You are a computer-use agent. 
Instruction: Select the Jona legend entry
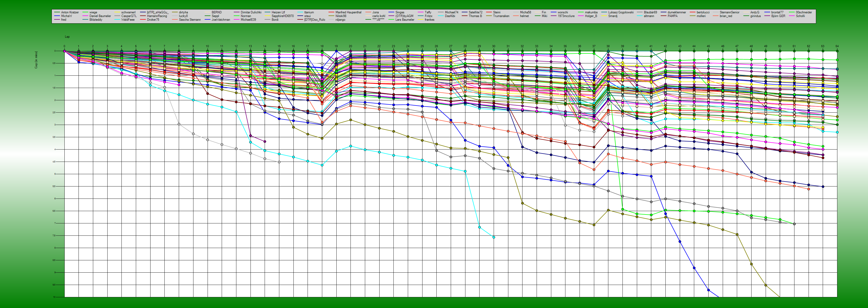pos(375,13)
